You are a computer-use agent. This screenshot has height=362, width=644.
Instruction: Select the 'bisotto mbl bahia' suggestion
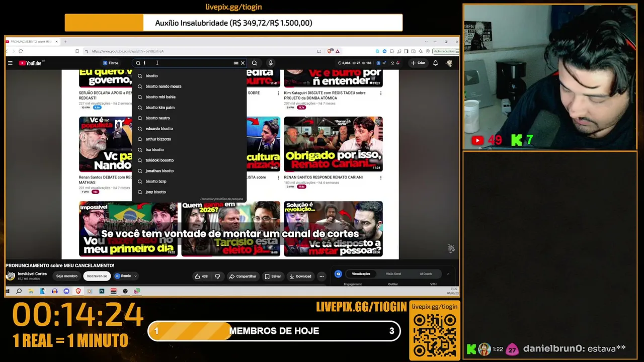point(189,97)
